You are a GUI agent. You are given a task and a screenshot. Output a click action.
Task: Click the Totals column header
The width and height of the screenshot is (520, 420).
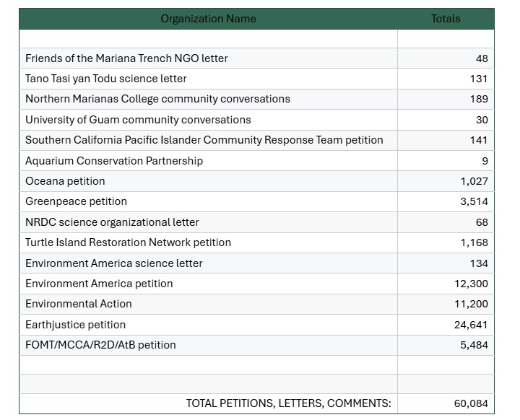[x=446, y=19]
